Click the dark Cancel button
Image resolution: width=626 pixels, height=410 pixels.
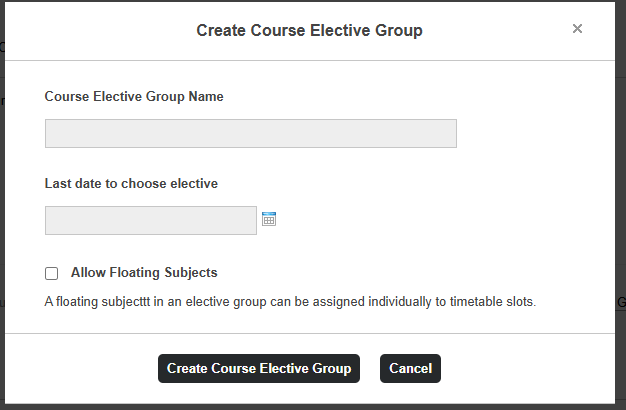[410, 368]
